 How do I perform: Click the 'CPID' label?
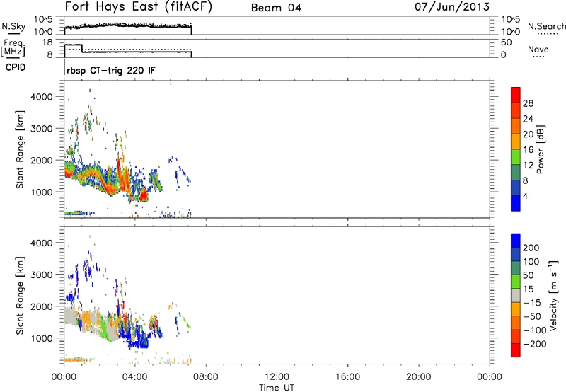pos(16,67)
